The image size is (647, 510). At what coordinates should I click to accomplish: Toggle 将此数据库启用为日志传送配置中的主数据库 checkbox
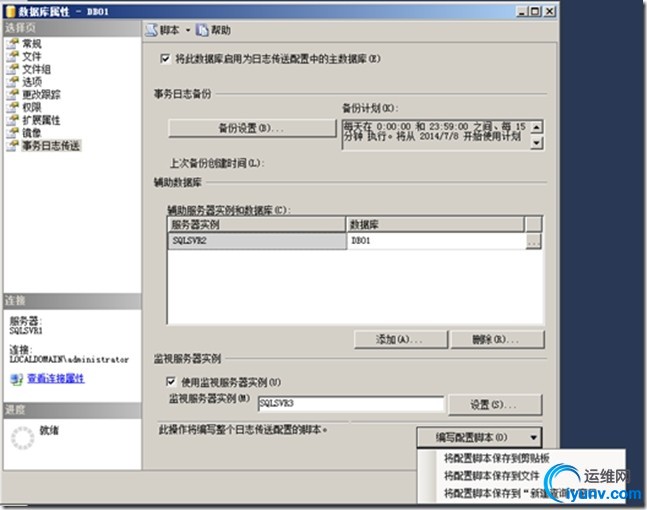(x=165, y=59)
